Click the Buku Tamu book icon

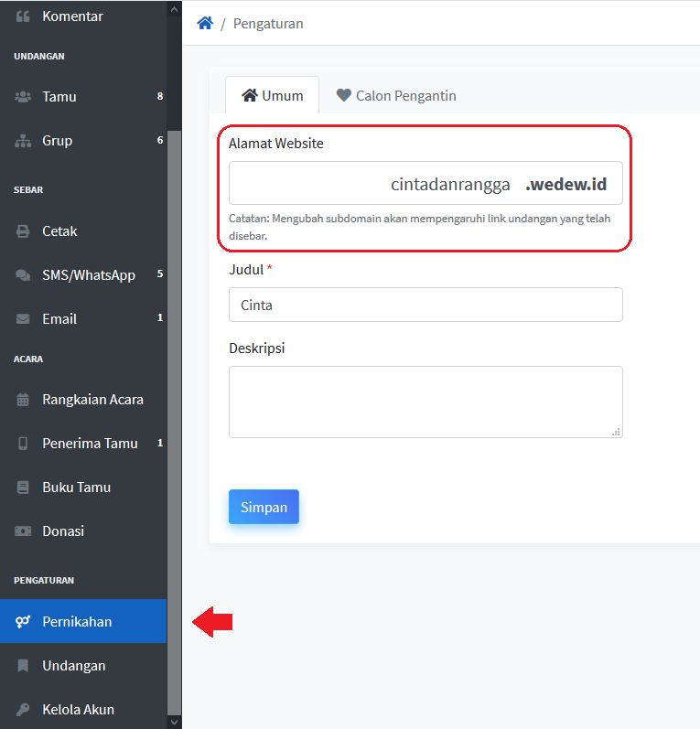click(x=23, y=488)
